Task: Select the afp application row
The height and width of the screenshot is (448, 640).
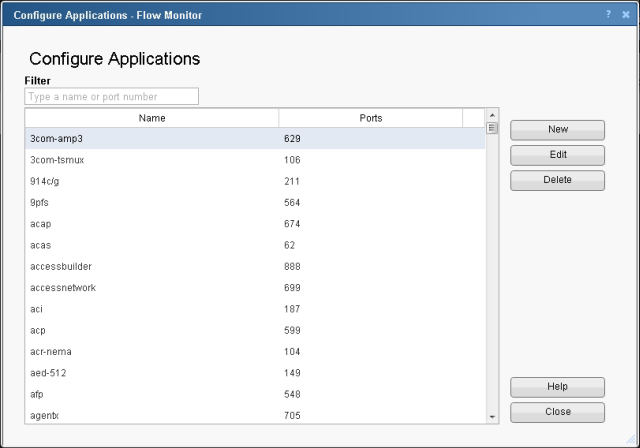Action: tap(150, 394)
